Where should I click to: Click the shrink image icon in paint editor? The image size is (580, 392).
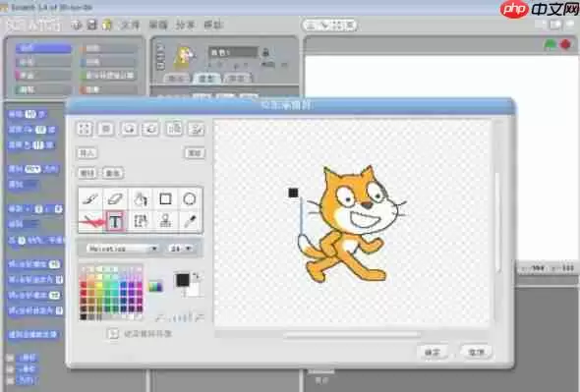click(x=106, y=129)
